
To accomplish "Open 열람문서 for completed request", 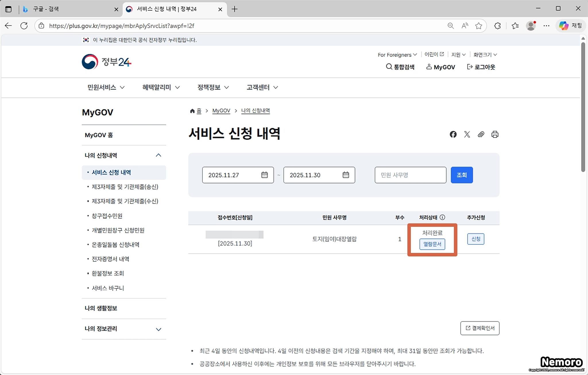I will pyautogui.click(x=432, y=244).
